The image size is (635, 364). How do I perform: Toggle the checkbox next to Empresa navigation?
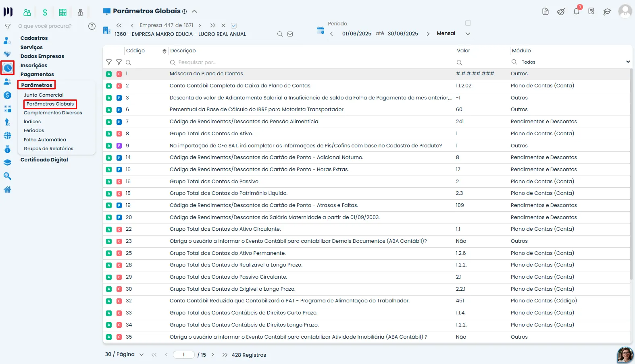point(234,25)
